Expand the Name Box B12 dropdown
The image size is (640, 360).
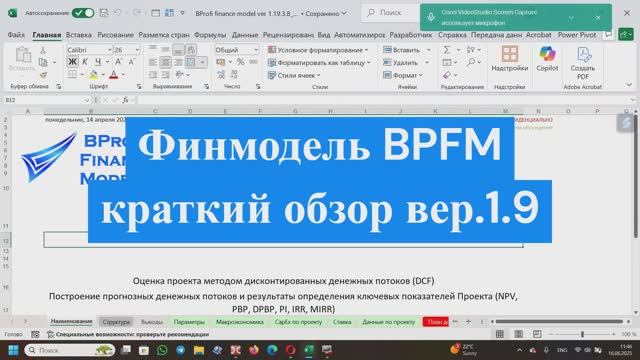87,100
